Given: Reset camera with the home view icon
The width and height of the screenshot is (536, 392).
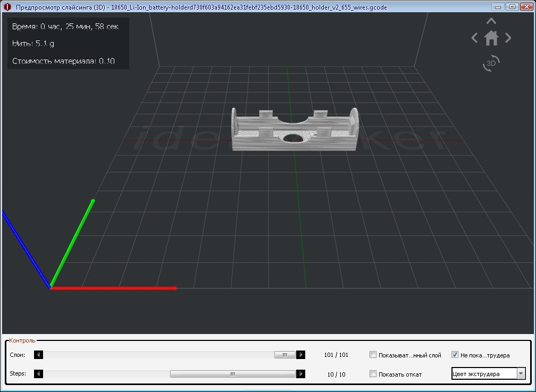Looking at the screenshot, I should [x=491, y=38].
